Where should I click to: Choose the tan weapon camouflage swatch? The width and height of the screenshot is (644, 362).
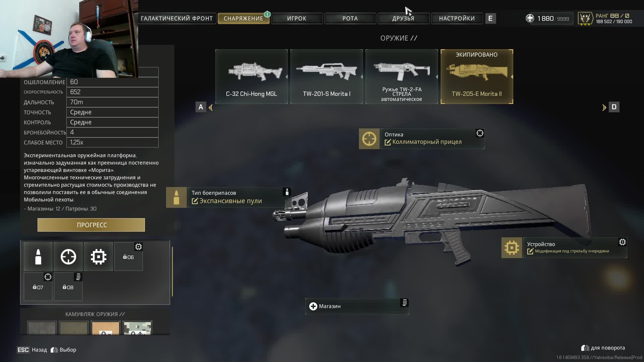[x=106, y=328]
